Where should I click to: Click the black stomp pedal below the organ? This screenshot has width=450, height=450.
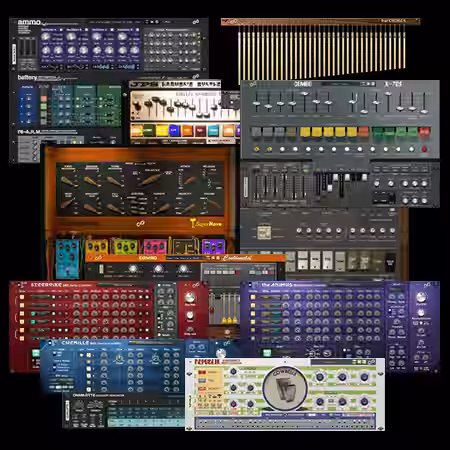[185, 247]
